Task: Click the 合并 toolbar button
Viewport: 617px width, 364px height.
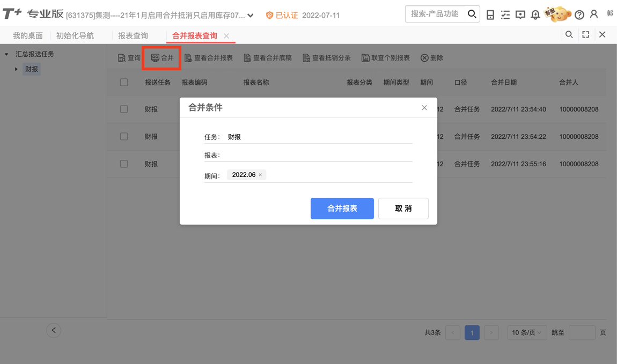Action: click(162, 58)
